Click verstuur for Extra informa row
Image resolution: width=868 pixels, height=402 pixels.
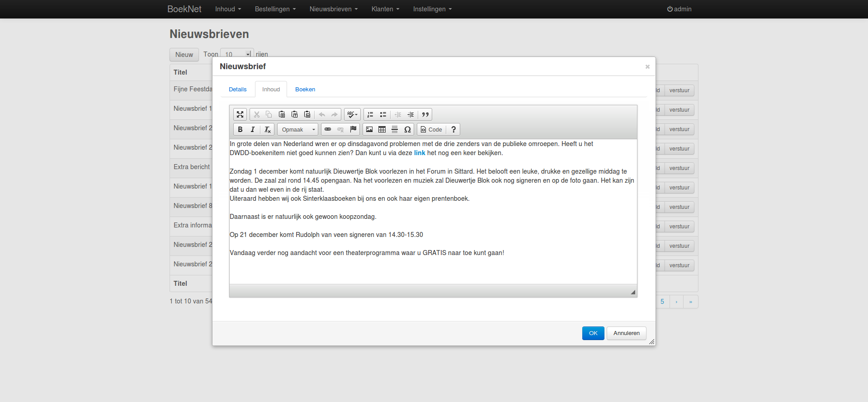click(x=679, y=227)
